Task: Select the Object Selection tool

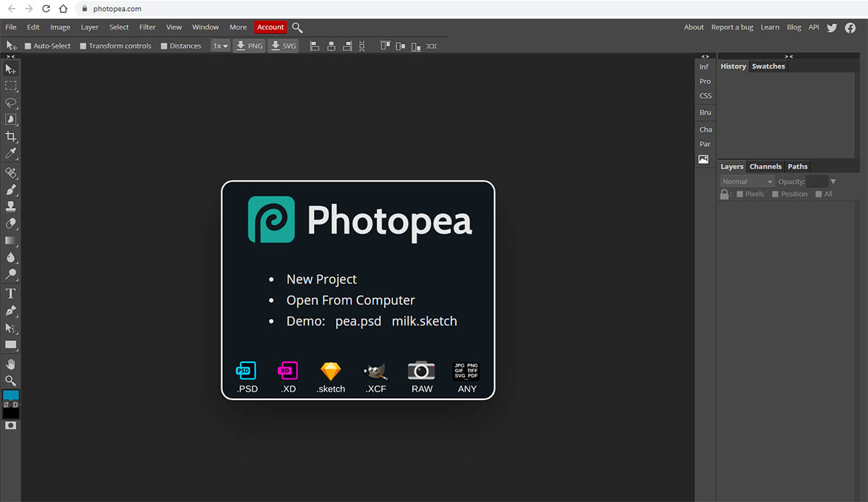Action: pos(11,119)
